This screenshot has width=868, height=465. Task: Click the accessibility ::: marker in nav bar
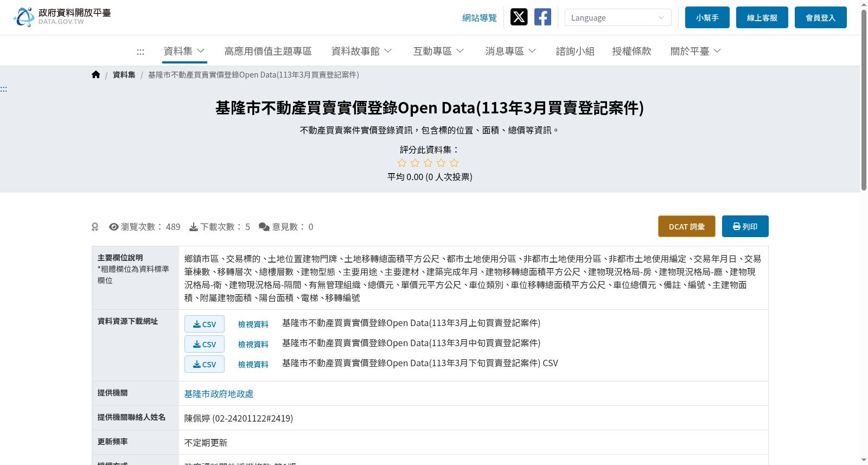click(x=141, y=52)
